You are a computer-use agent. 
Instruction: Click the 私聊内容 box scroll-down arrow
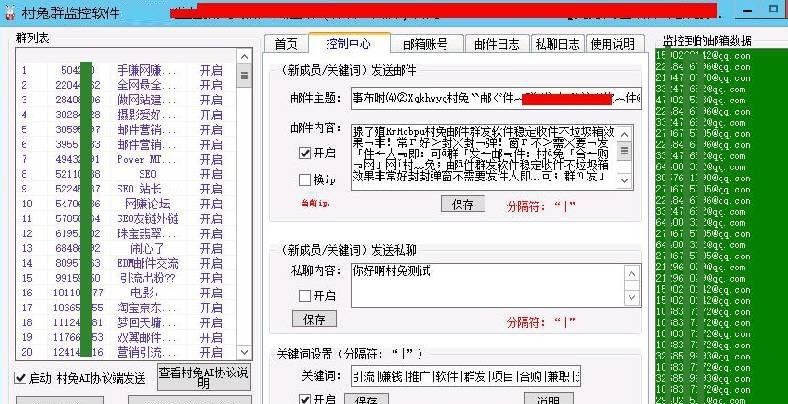(x=632, y=297)
